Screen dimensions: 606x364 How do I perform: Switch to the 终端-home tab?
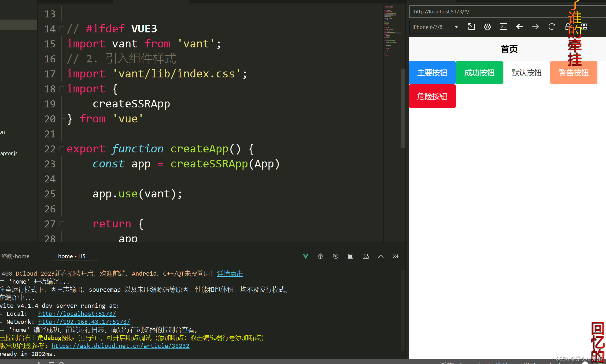pos(15,256)
